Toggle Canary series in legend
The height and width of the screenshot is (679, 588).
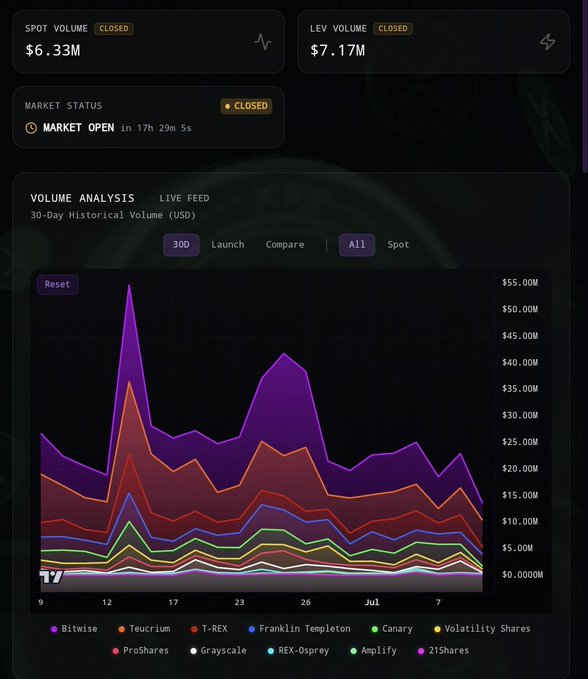point(392,628)
